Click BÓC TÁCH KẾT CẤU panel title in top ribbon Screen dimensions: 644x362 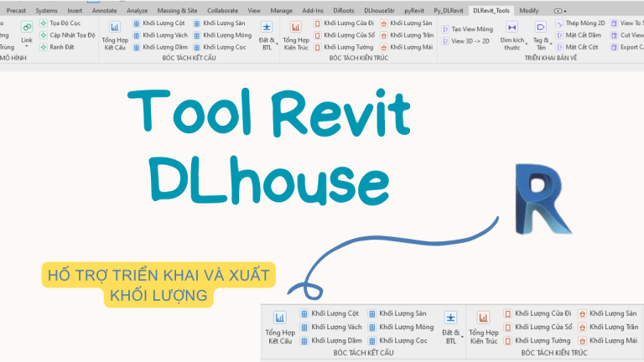click(x=189, y=58)
